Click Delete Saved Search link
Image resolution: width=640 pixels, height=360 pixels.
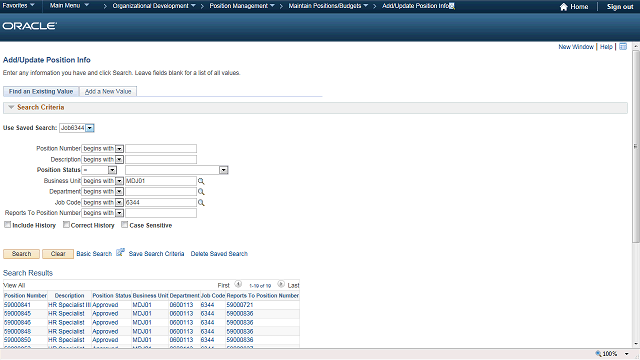[219, 254]
